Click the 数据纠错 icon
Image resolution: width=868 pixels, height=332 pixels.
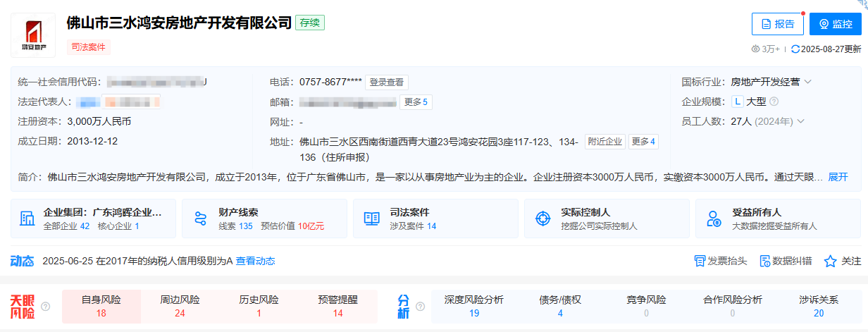coord(764,261)
